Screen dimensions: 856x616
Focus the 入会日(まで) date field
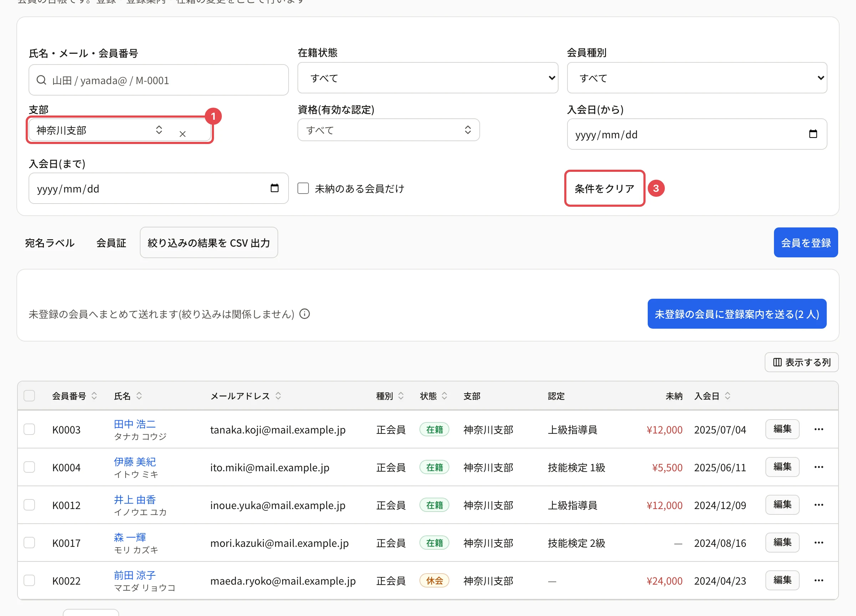158,188
